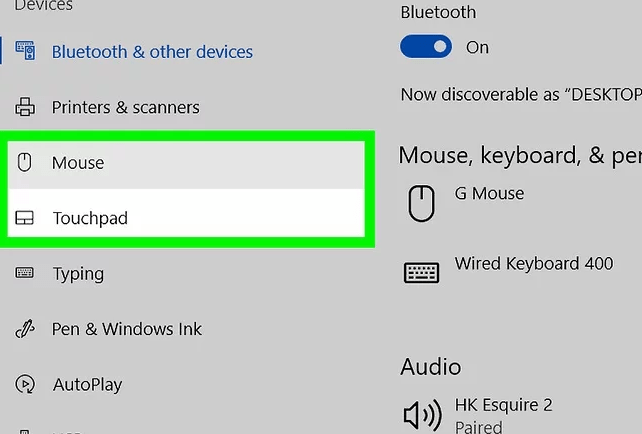
Task: Click the HK Esquire 2 speaker icon
Action: coord(423,415)
